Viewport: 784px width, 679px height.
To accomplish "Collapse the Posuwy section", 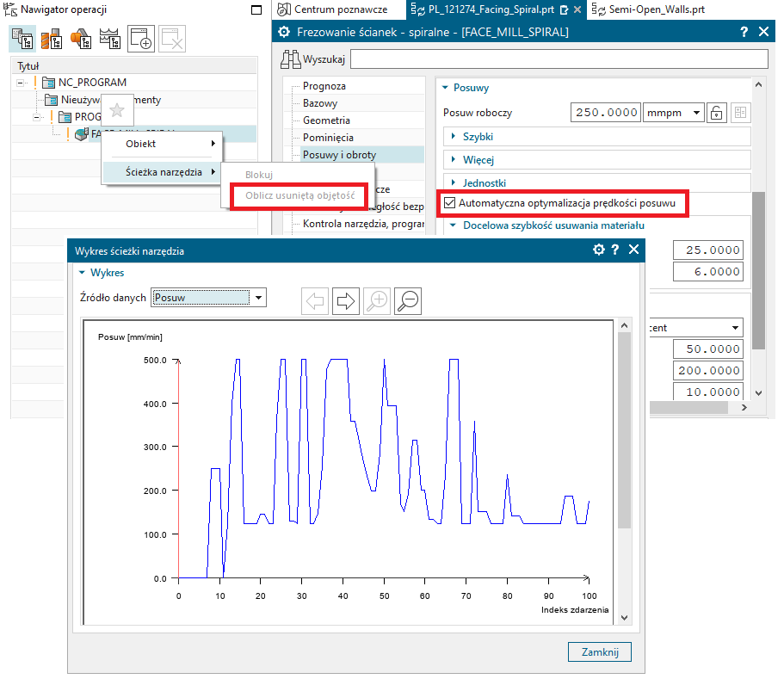I will coord(445,88).
